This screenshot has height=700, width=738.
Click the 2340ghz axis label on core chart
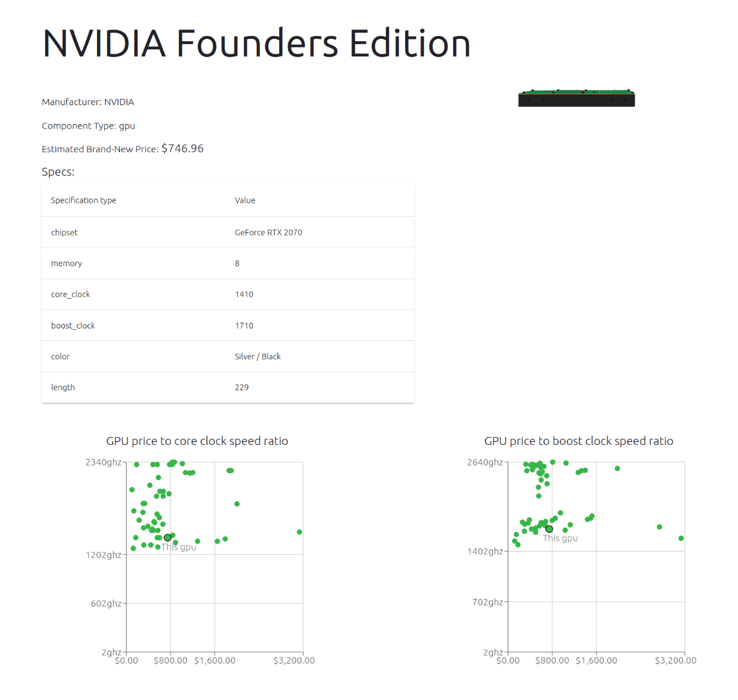pos(103,463)
